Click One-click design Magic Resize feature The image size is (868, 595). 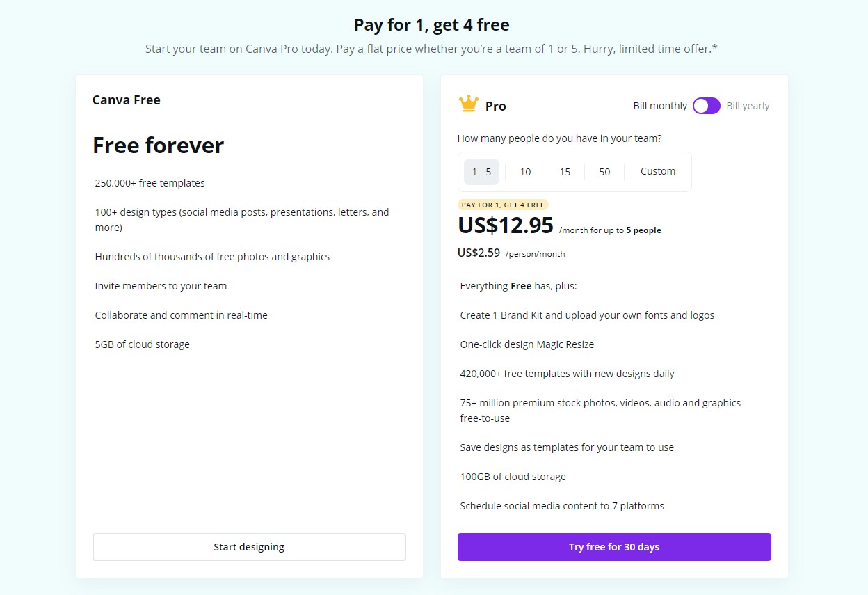(527, 344)
